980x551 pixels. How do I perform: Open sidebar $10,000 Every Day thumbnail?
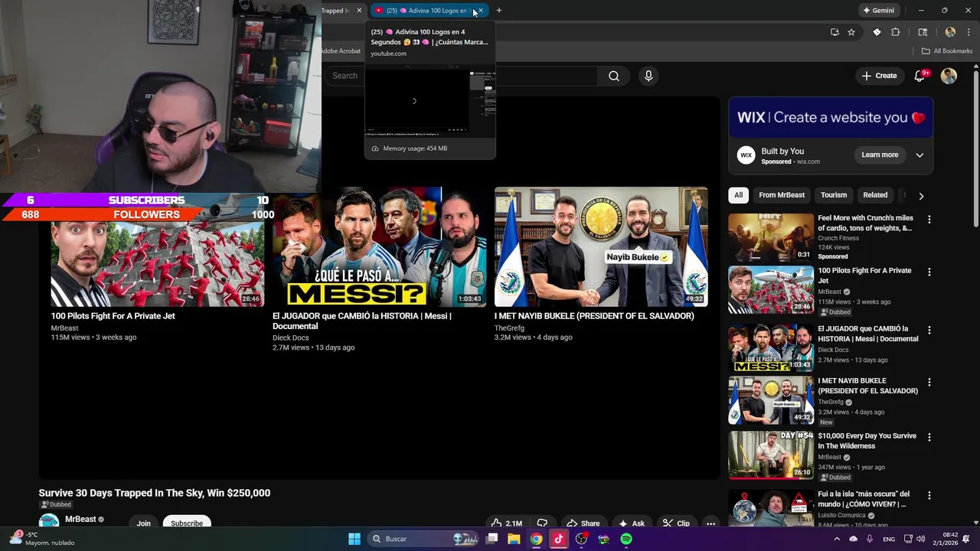(771, 455)
